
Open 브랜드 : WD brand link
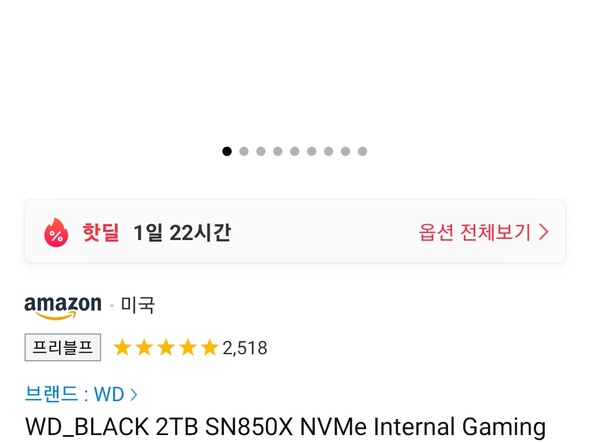pos(81,394)
